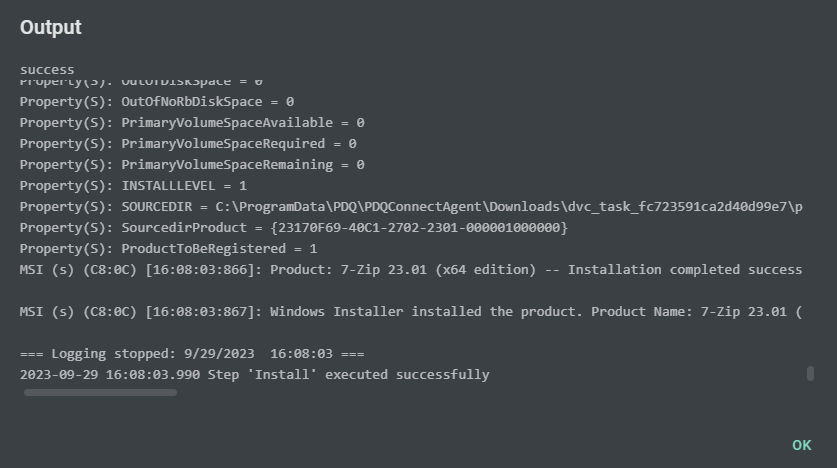Image resolution: width=837 pixels, height=468 pixels.
Task: Click the 'success' status text
Action: click(47, 70)
